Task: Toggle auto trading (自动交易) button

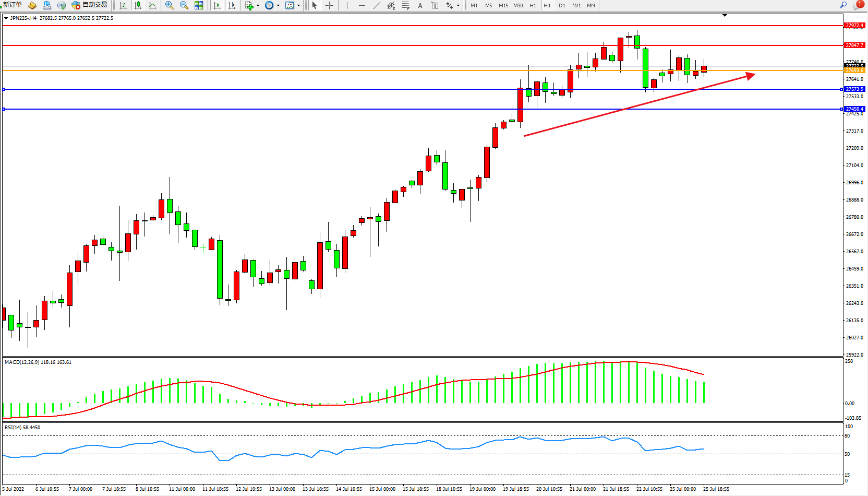Action: [x=90, y=5]
